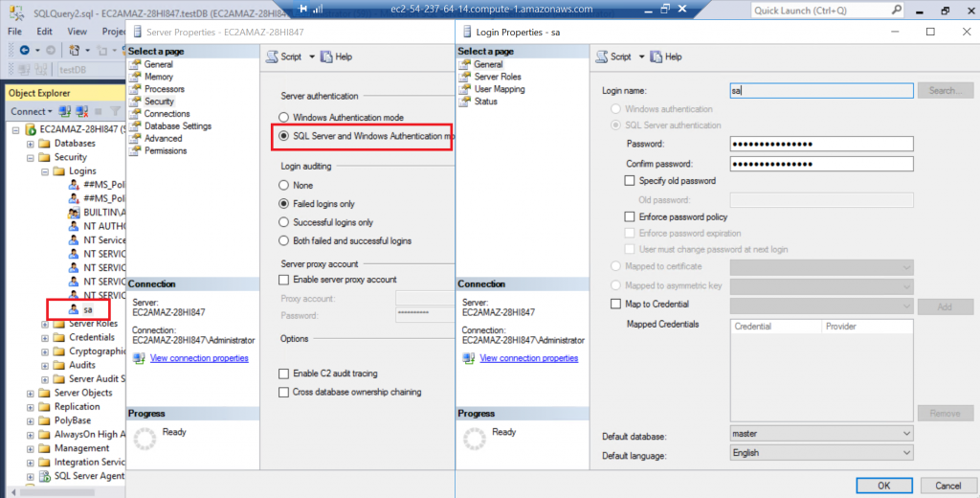Select BUILTIN login in Object Explorer
This screenshot has height=498, width=980.
(x=97, y=212)
